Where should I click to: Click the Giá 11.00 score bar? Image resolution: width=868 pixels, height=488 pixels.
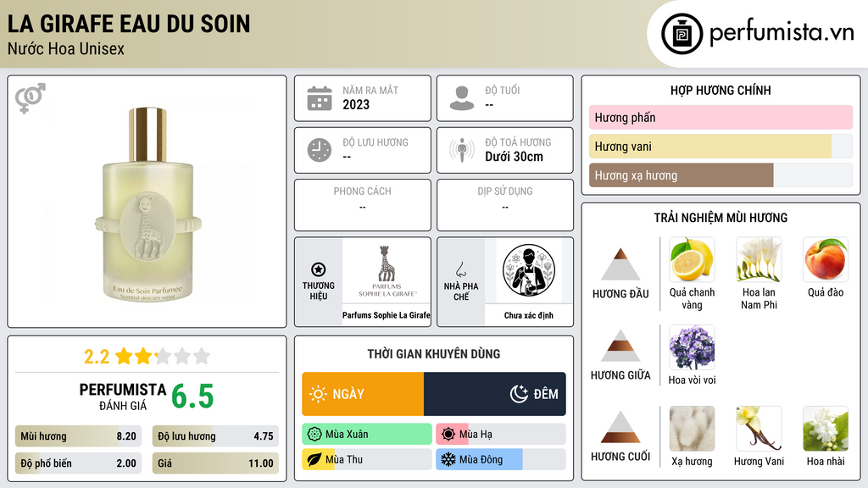(215, 463)
